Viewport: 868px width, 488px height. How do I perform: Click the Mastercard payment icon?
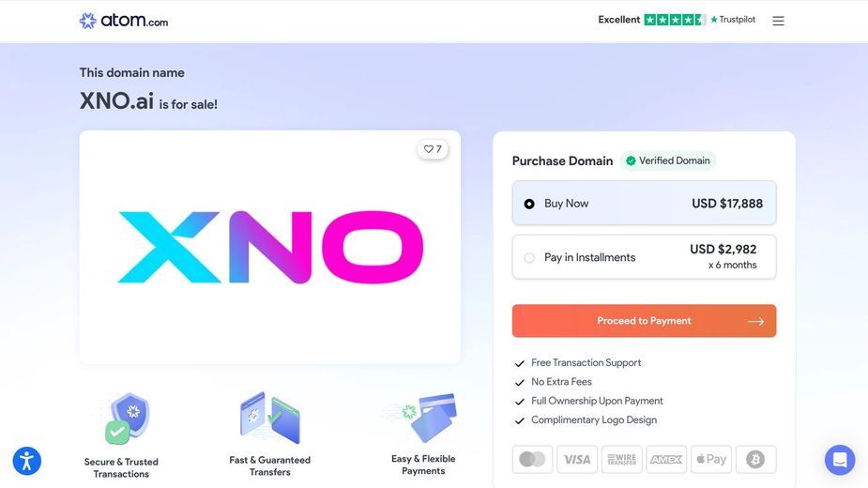coord(533,459)
